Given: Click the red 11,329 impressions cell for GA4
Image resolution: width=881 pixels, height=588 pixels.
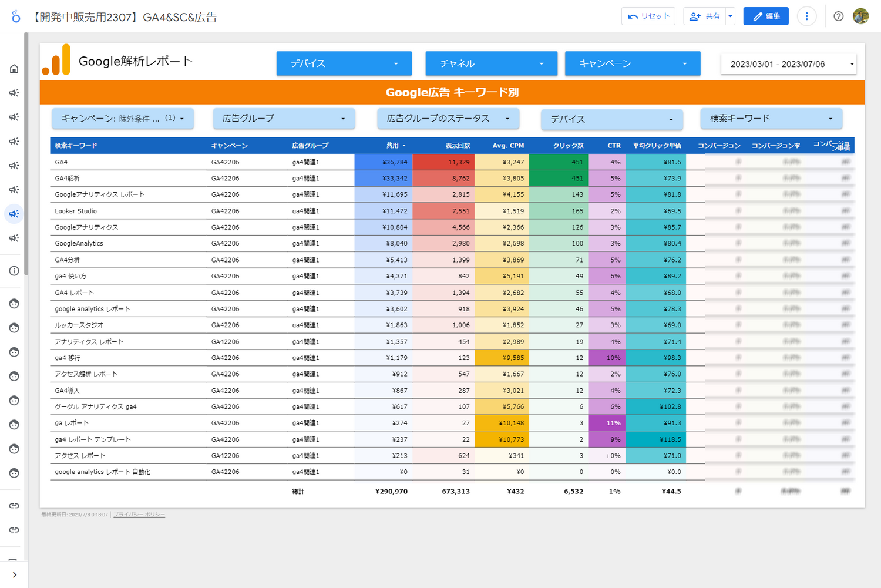Looking at the screenshot, I should pos(443,162).
